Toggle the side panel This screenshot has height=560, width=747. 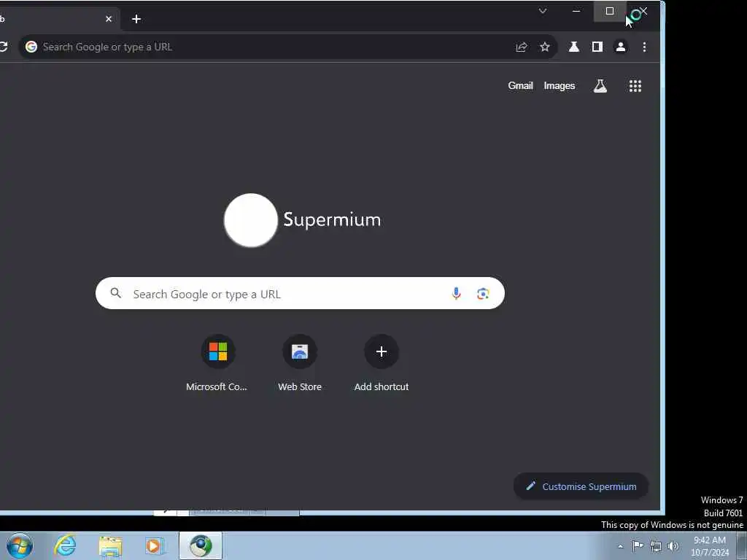coord(597,47)
